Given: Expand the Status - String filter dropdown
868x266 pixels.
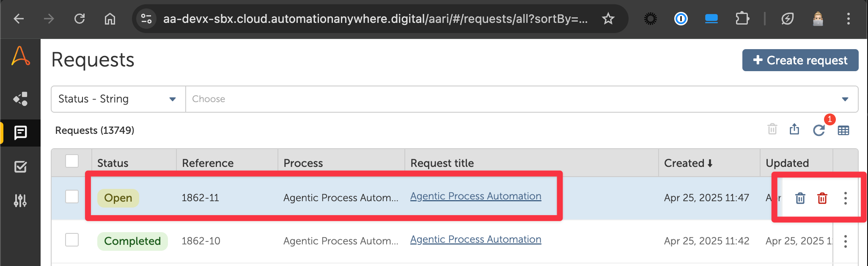Looking at the screenshot, I should pos(118,99).
